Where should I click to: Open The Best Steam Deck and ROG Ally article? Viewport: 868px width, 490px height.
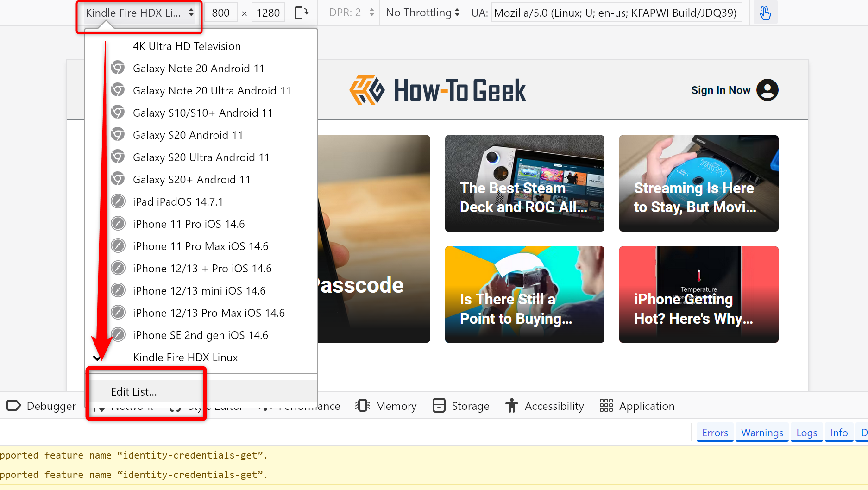524,183
